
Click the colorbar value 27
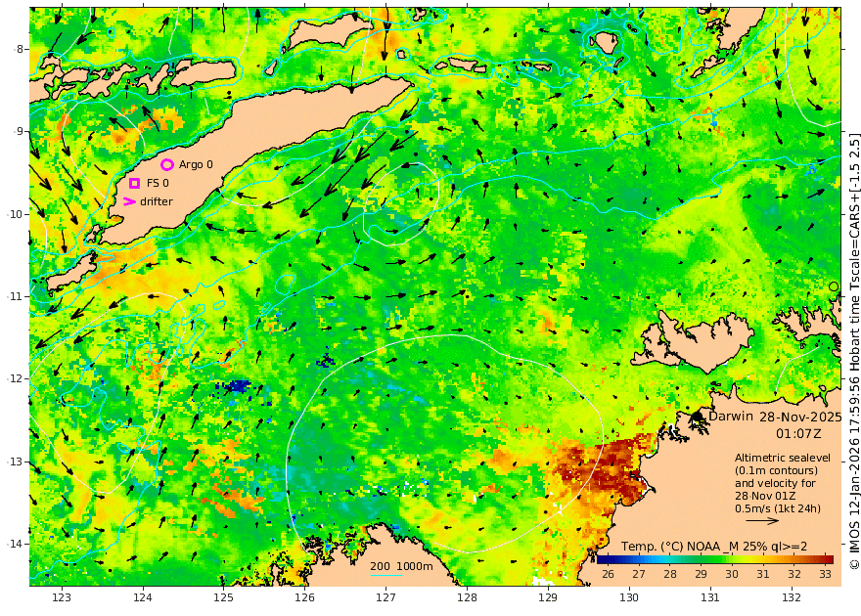click(639, 574)
